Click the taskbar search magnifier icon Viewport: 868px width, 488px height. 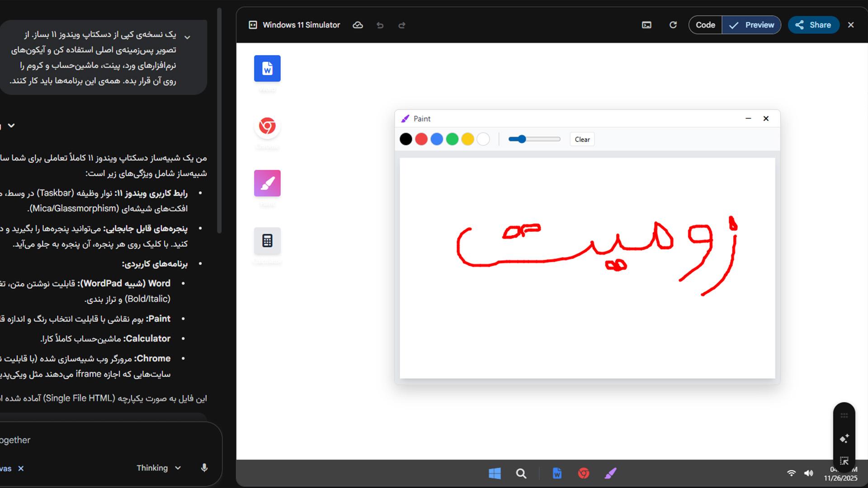[521, 473]
